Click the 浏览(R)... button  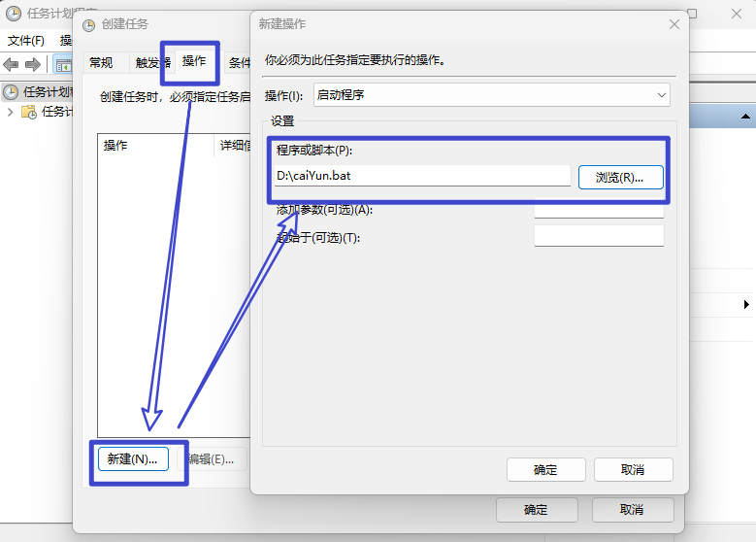coord(620,177)
